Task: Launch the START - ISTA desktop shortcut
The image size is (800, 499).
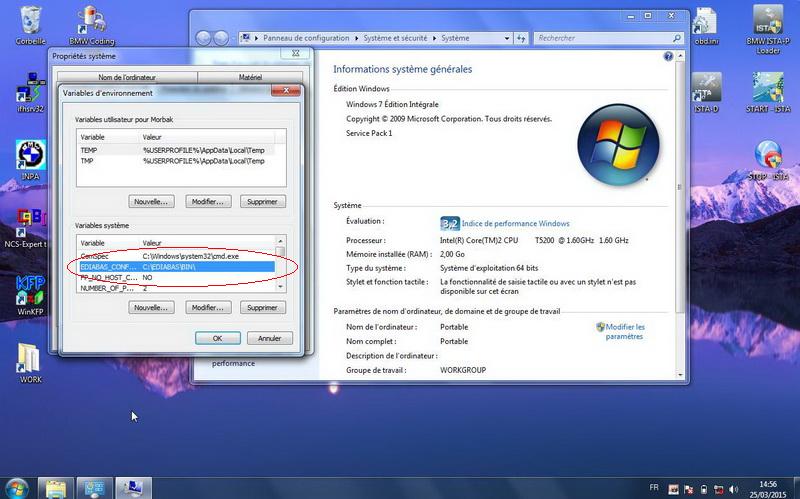Action: click(x=768, y=92)
